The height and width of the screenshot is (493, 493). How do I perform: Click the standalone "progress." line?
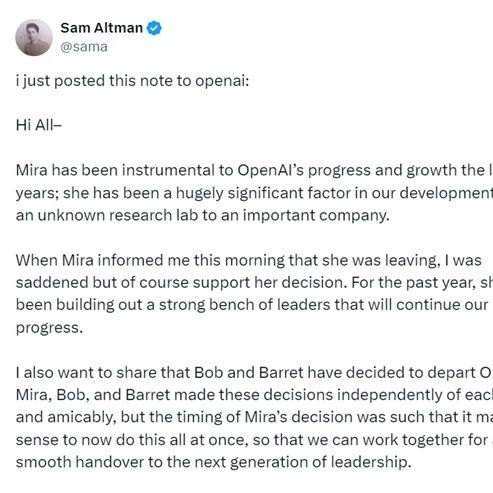coord(49,328)
